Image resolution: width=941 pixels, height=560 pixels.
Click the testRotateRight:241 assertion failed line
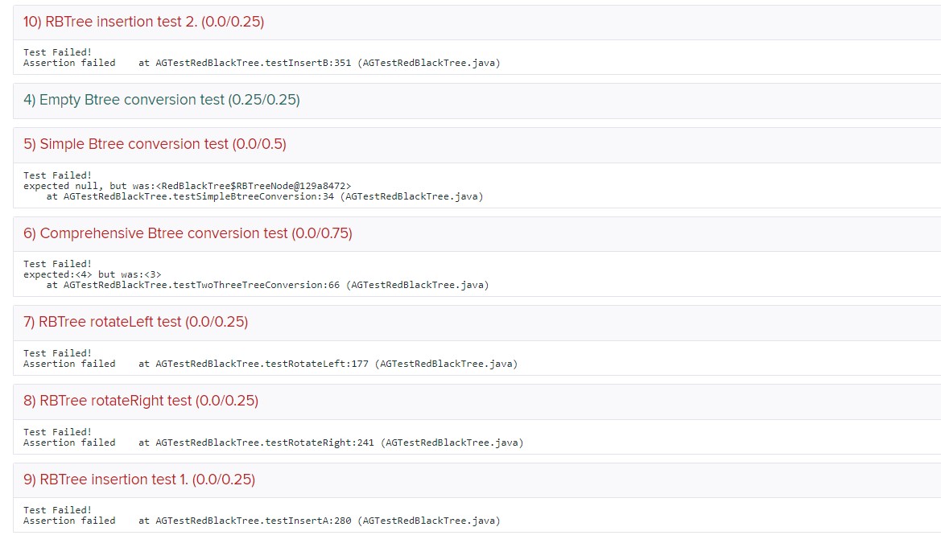click(273, 443)
